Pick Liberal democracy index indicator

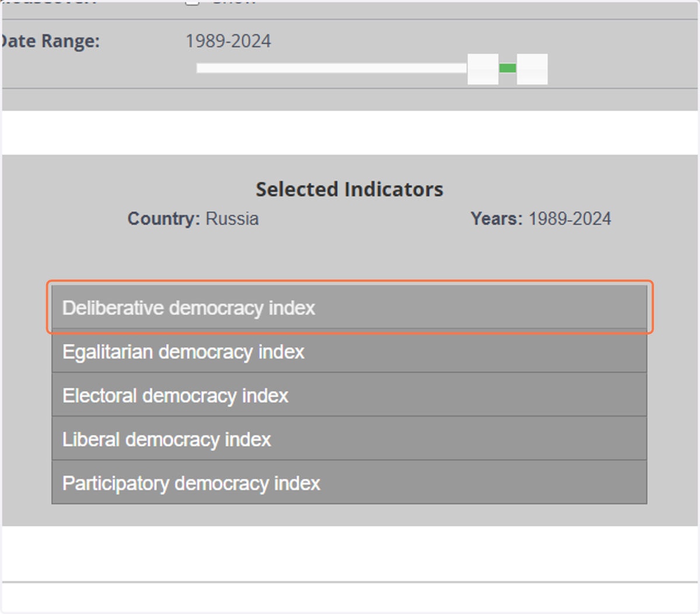[x=349, y=439]
